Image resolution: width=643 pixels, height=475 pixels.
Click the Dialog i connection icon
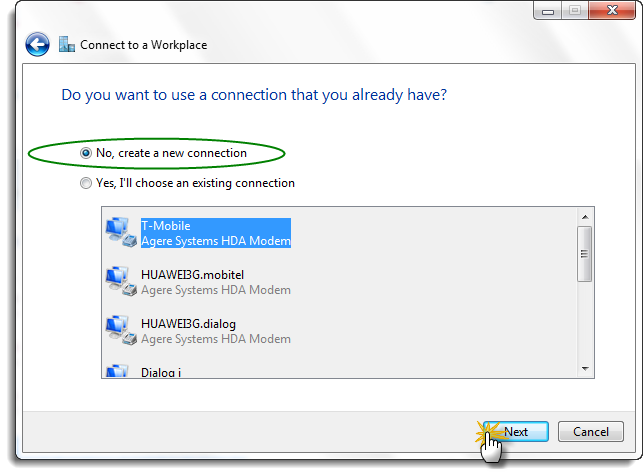[x=118, y=370]
